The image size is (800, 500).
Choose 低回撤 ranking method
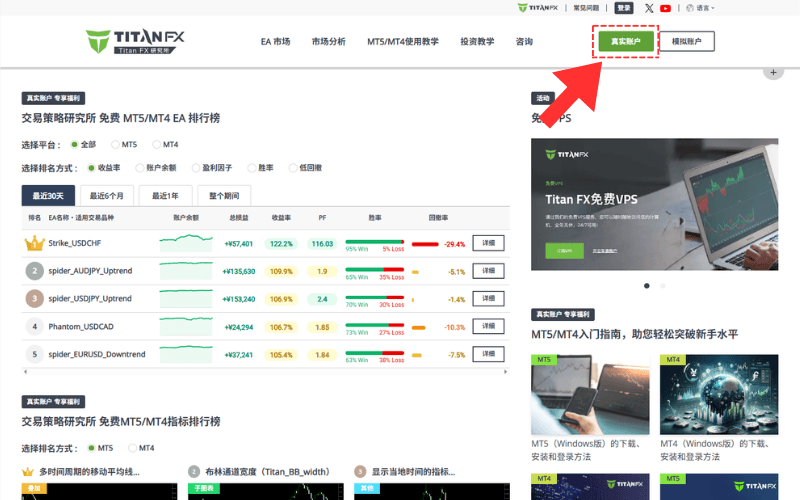[293, 168]
